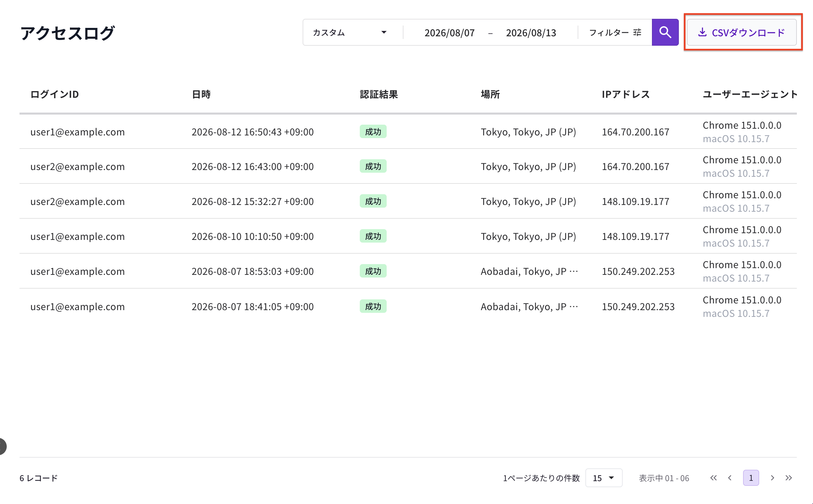This screenshot has height=504, width=813.
Task: Select user1@example.com in the 18:41:05 row
Action: [77, 306]
